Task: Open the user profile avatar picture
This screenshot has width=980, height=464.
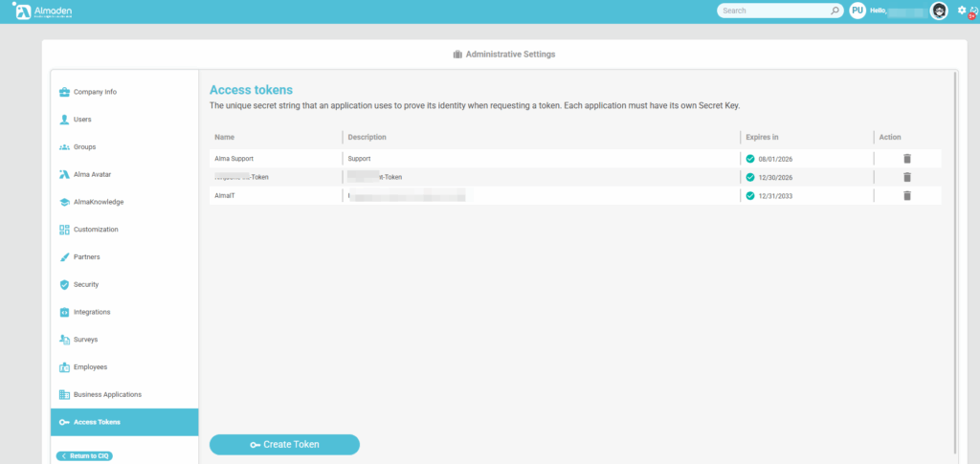Action: 939,11
